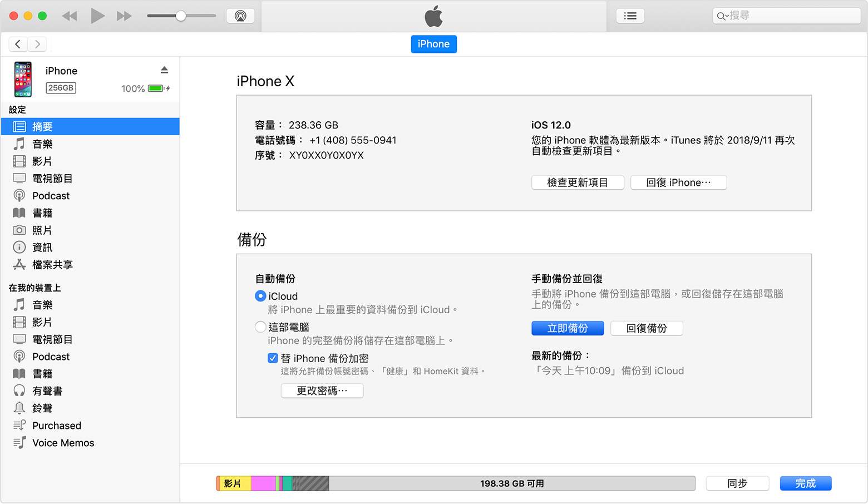Click the back navigation arrow
868x504 pixels.
(x=18, y=44)
